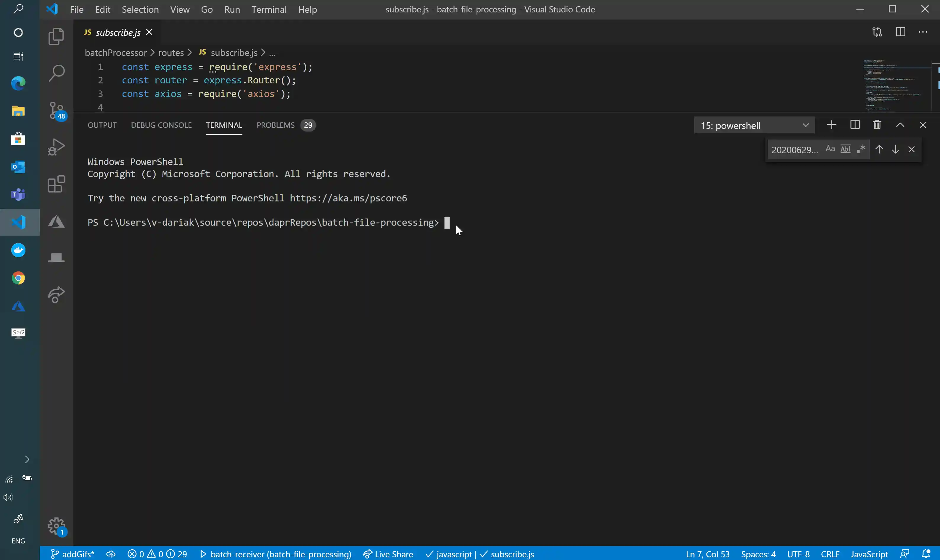Open the Azure view in activity bar
Viewport: 940px width, 560px height.
pyautogui.click(x=56, y=221)
